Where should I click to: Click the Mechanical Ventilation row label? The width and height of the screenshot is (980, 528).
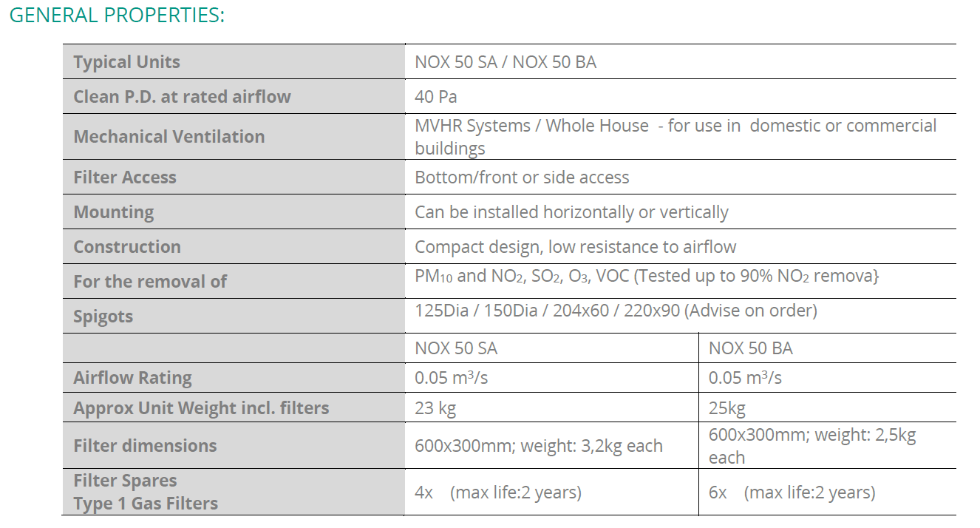coord(169,137)
